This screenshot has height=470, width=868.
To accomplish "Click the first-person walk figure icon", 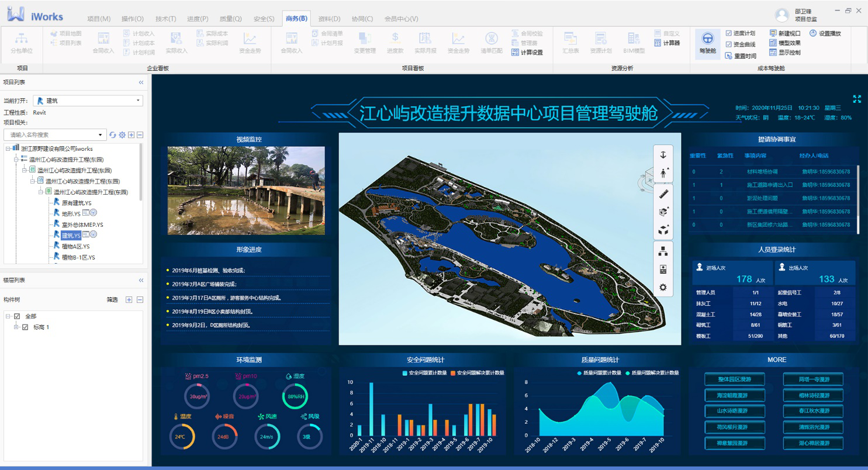I will click(x=663, y=173).
